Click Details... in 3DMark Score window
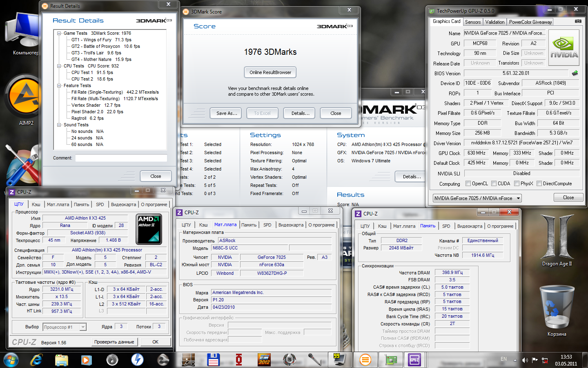The image size is (588, 368). click(x=300, y=113)
